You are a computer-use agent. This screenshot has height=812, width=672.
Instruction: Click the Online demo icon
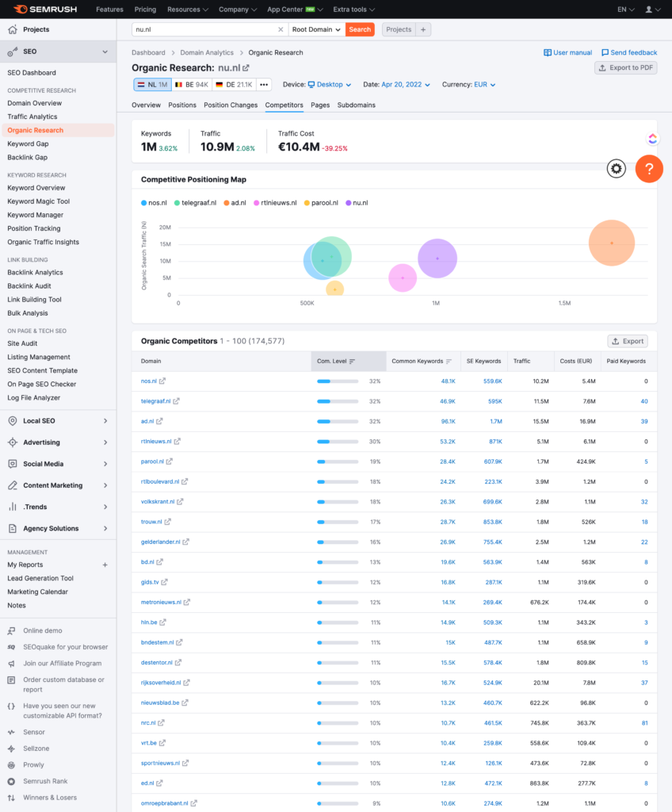pyautogui.click(x=11, y=630)
